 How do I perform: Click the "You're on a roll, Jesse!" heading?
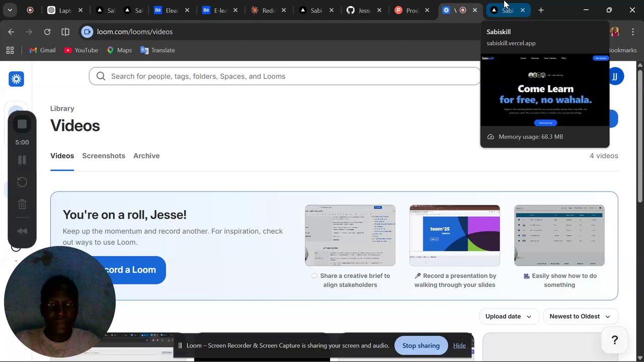pyautogui.click(x=125, y=215)
